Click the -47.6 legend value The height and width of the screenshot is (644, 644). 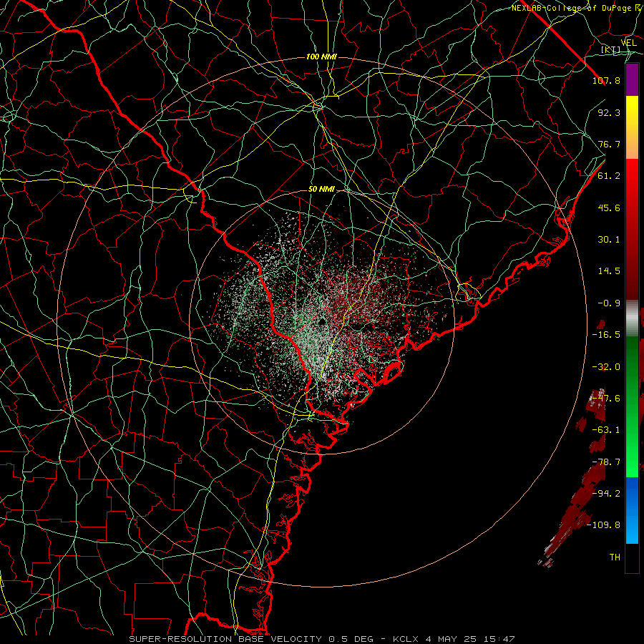click(x=606, y=399)
